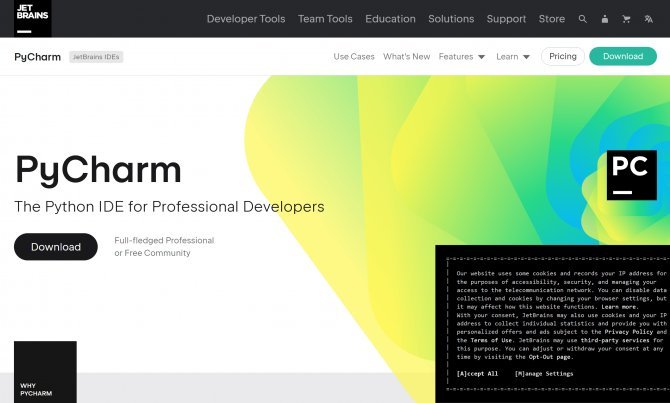
Task: Open the search magnifier icon
Action: coord(582,19)
